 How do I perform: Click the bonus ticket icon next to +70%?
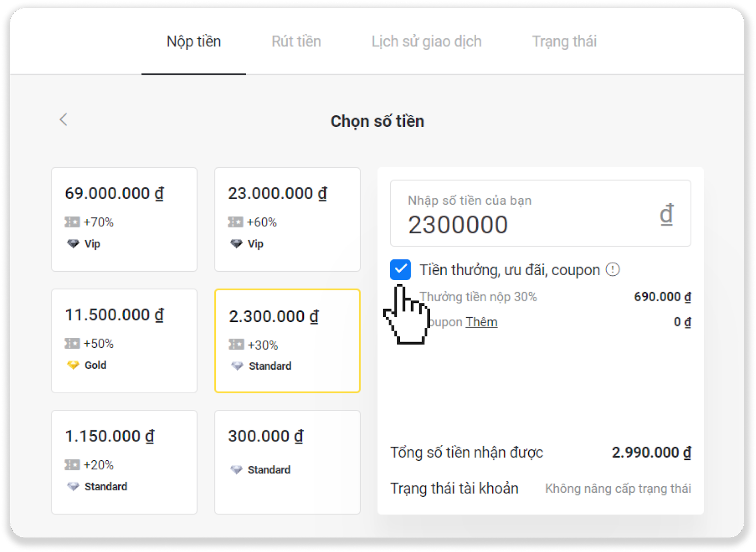[72, 222]
